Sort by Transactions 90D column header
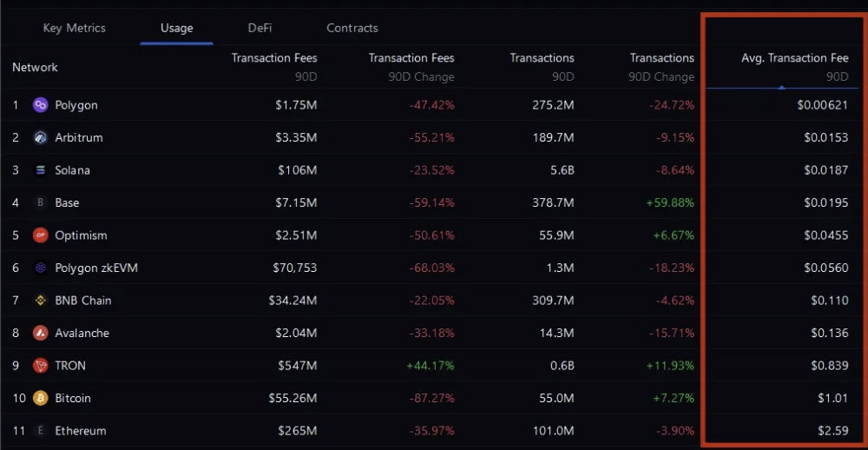 click(542, 67)
